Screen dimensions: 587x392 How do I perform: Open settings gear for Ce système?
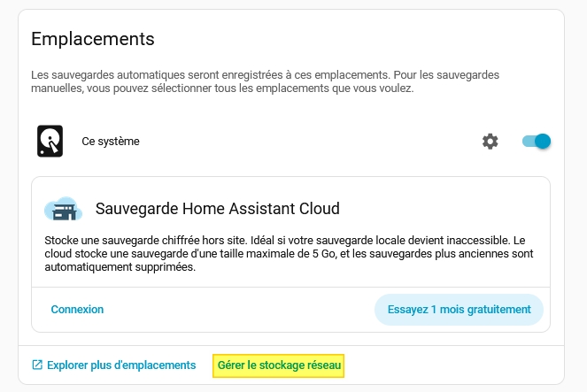tap(490, 142)
